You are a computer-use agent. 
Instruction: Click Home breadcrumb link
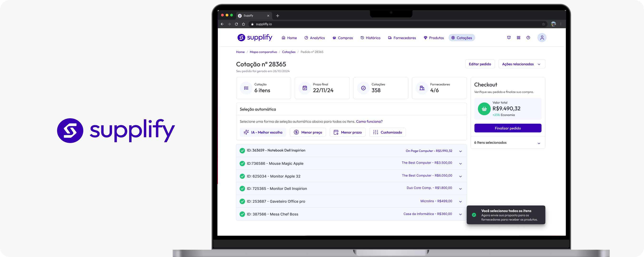pyautogui.click(x=240, y=52)
